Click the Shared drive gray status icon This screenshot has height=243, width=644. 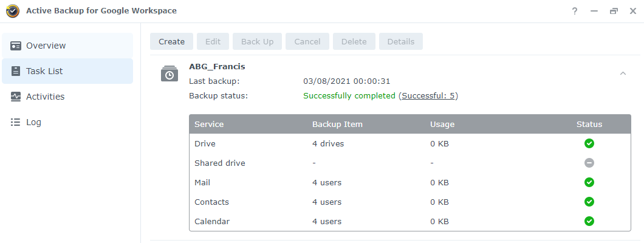[x=589, y=163]
